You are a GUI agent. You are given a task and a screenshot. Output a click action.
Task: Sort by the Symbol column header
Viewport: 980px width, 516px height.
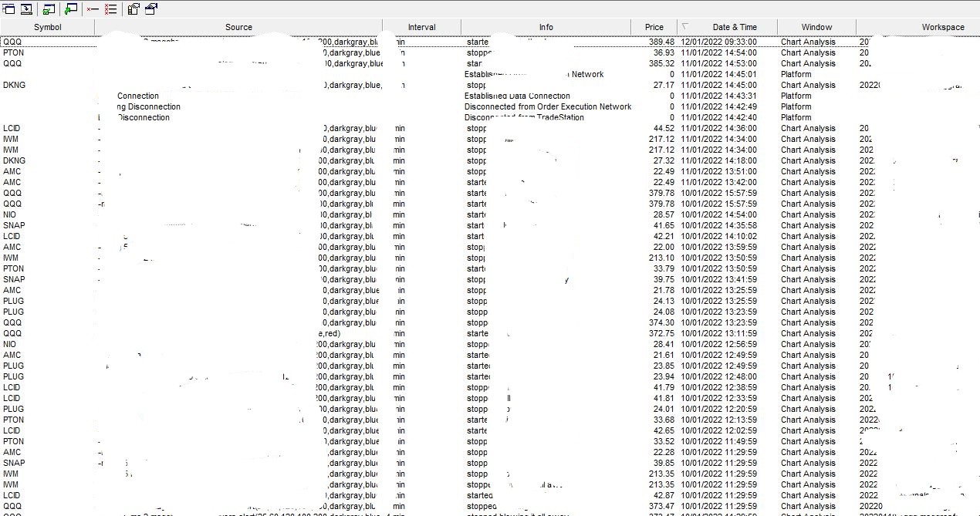[47, 27]
